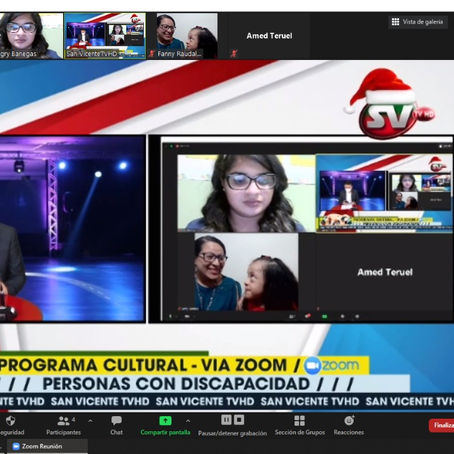This screenshot has width=454, height=454.
Task: Open the Seguridad security controls
Action: (11, 425)
